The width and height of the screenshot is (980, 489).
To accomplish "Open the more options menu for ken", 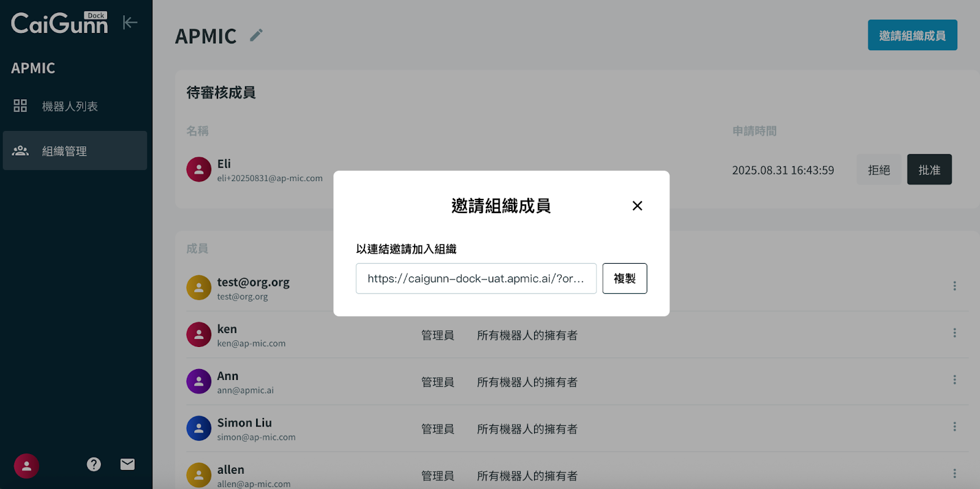I will [954, 333].
